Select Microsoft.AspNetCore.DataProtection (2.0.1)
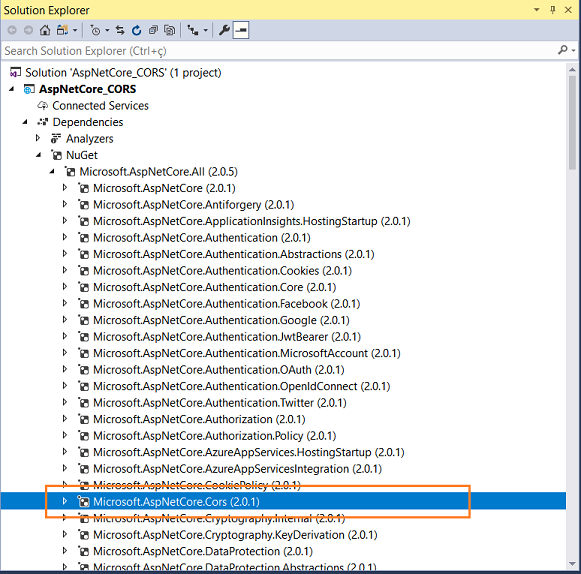Screen dimensions: 581x574 pos(203,551)
